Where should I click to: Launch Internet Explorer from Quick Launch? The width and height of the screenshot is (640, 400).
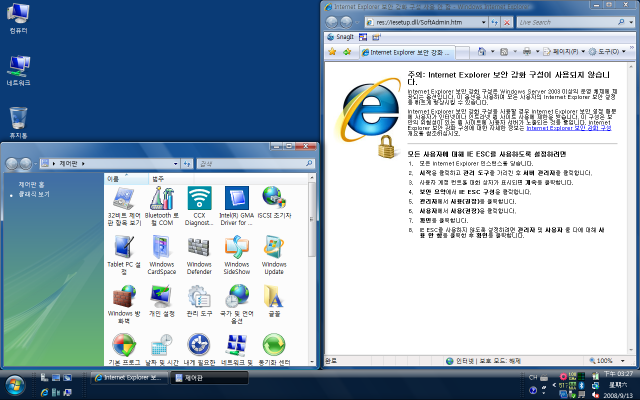[44, 392]
